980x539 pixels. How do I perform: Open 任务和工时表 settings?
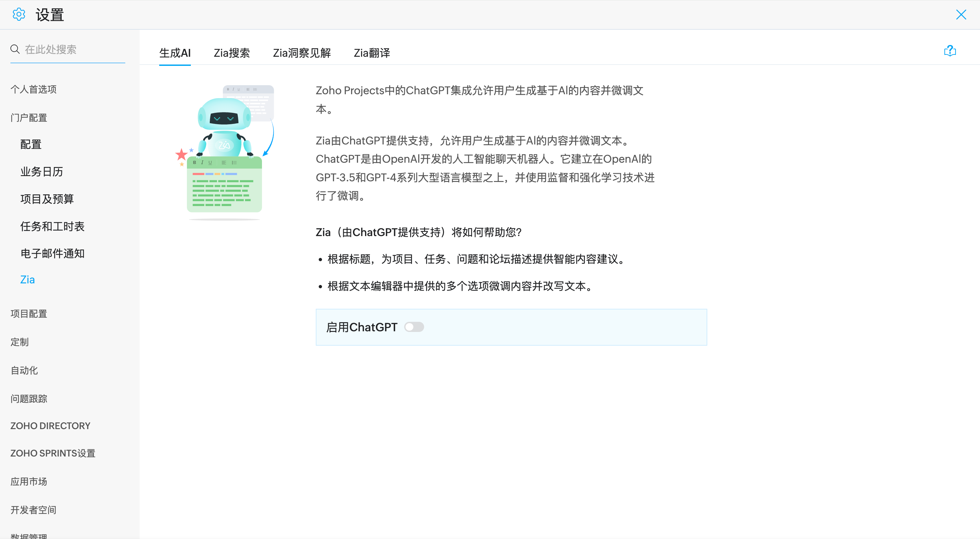pos(53,226)
